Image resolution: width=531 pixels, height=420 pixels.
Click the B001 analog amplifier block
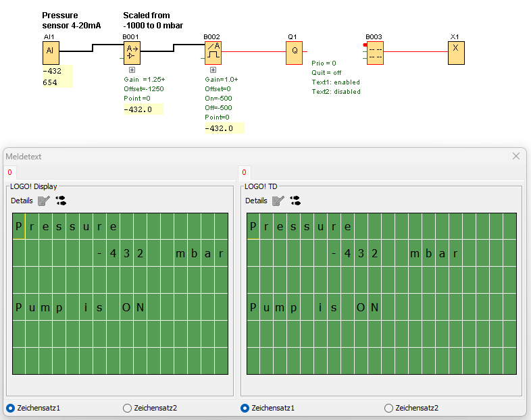click(x=132, y=53)
